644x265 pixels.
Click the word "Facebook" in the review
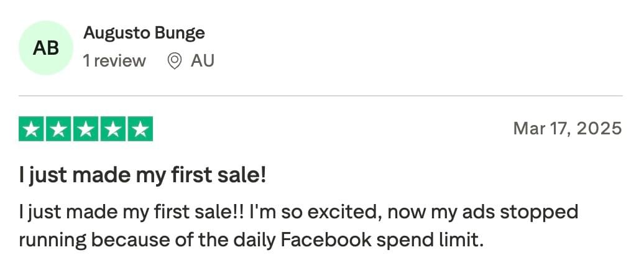326,240
